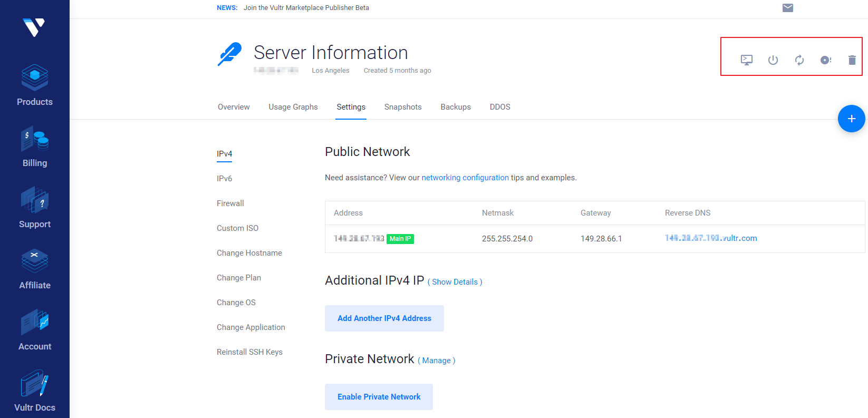Image resolution: width=868 pixels, height=418 pixels.
Task: Go to Vultr logo home
Action: [x=34, y=27]
